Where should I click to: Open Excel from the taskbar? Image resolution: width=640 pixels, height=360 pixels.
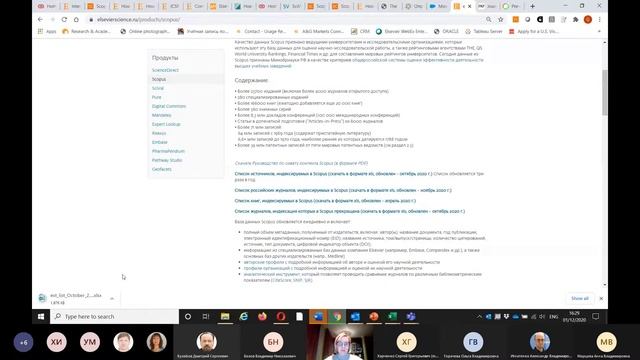click(392, 316)
